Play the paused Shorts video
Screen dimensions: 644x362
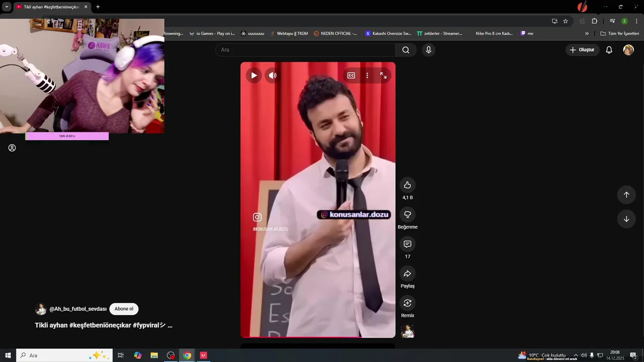pyautogui.click(x=254, y=75)
